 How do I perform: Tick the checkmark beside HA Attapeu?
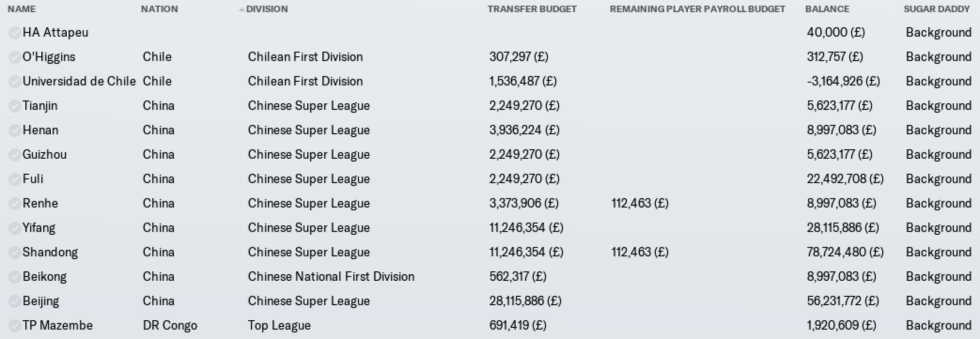(15, 32)
